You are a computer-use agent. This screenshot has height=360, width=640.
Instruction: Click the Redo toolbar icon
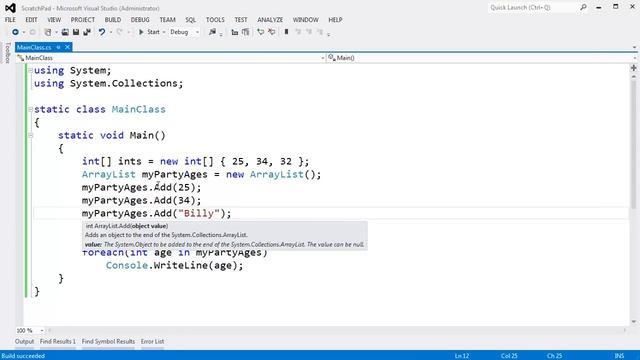119,32
